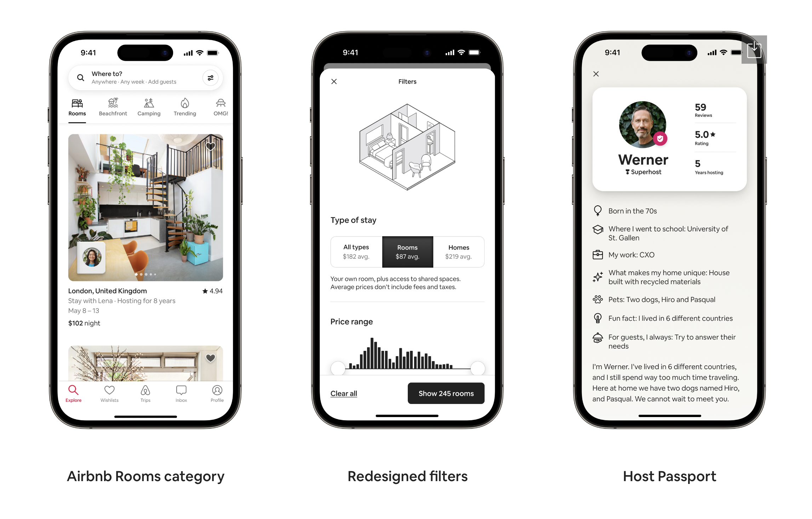Screen dimensions: 812x519
Task: Click Show 245 rooms button
Action: tap(446, 393)
